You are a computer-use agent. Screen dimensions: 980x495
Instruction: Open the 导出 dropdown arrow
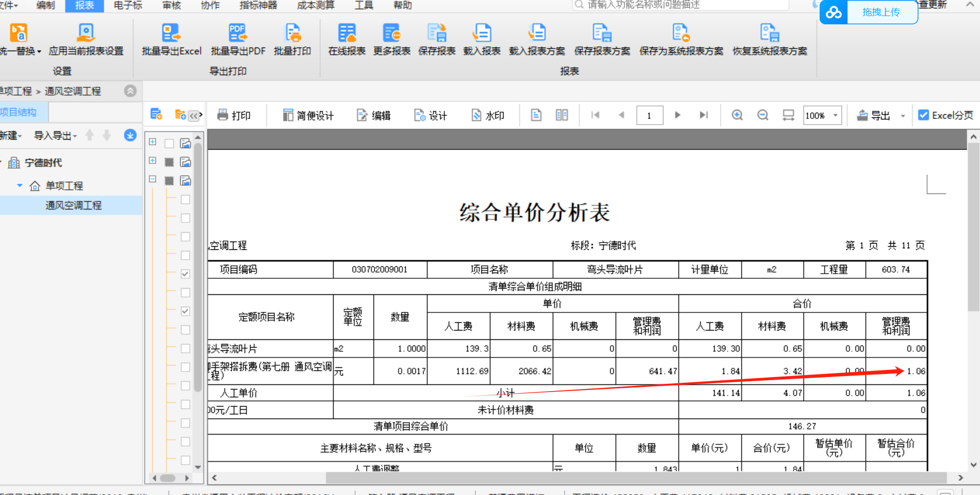(903, 116)
